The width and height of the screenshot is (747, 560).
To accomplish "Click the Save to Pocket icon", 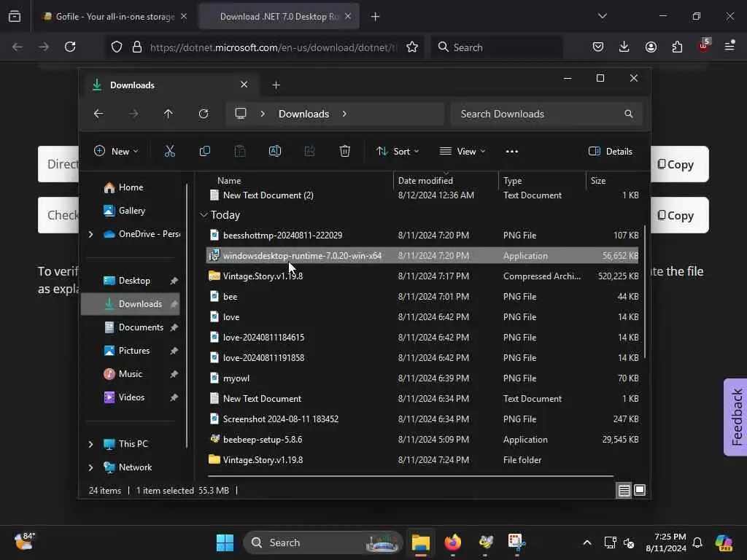I will click(598, 47).
